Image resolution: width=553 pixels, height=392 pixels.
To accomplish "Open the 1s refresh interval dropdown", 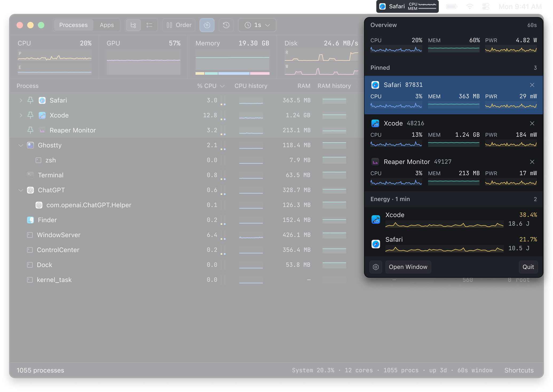I will (x=257, y=25).
